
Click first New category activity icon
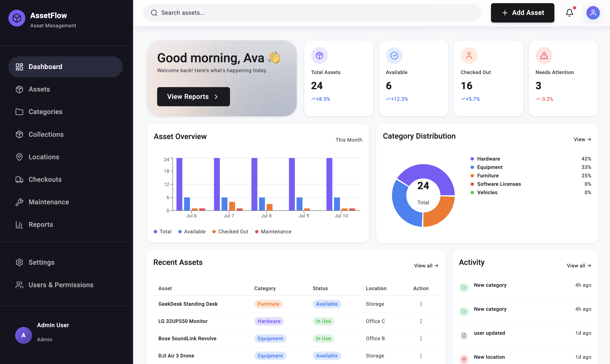click(x=464, y=287)
